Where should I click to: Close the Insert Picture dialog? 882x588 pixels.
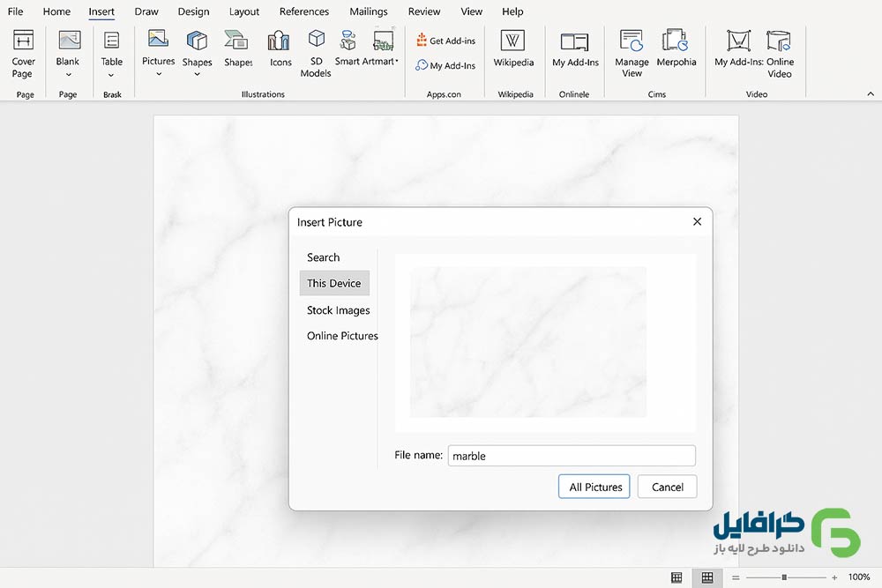click(x=697, y=221)
